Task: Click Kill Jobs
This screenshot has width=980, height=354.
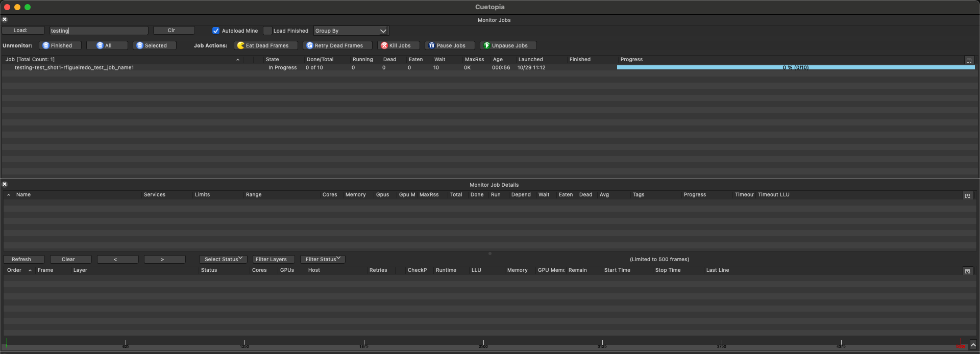Action: pyautogui.click(x=398, y=45)
